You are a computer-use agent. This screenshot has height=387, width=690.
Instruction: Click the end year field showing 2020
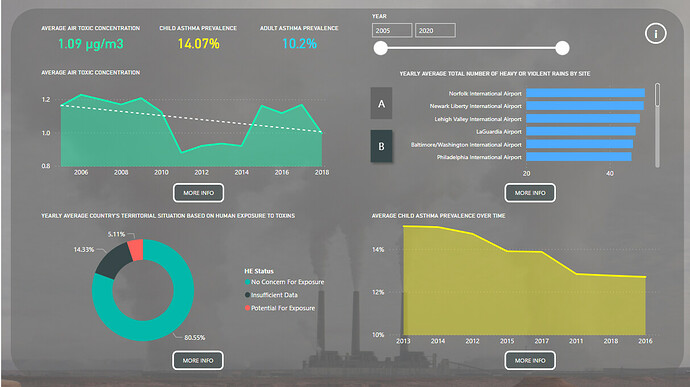click(435, 30)
